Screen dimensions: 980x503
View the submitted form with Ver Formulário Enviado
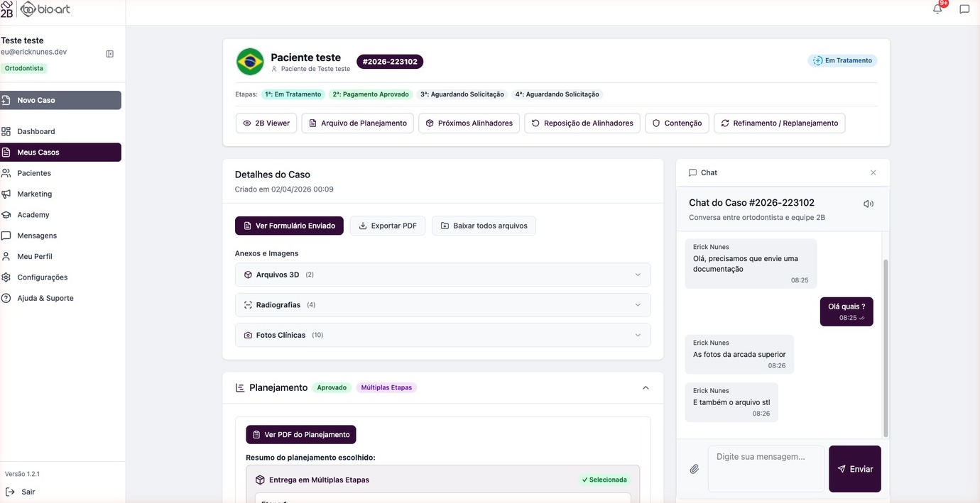289,226
